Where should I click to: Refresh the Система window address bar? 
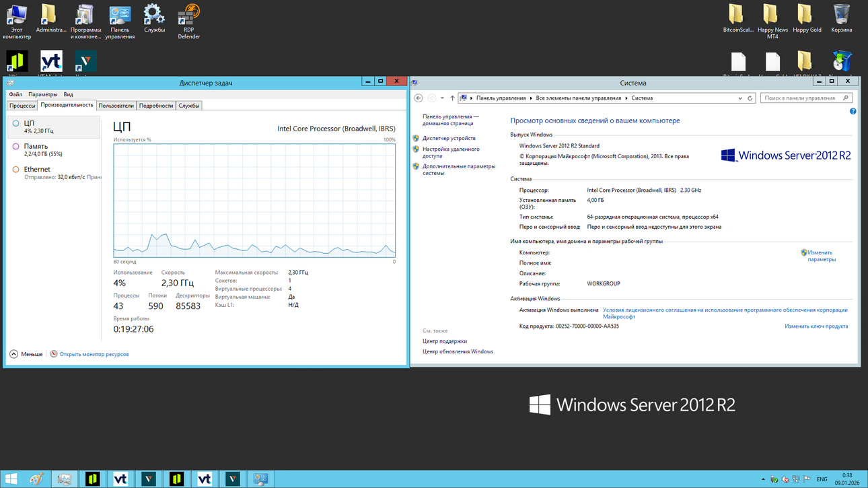coord(750,98)
